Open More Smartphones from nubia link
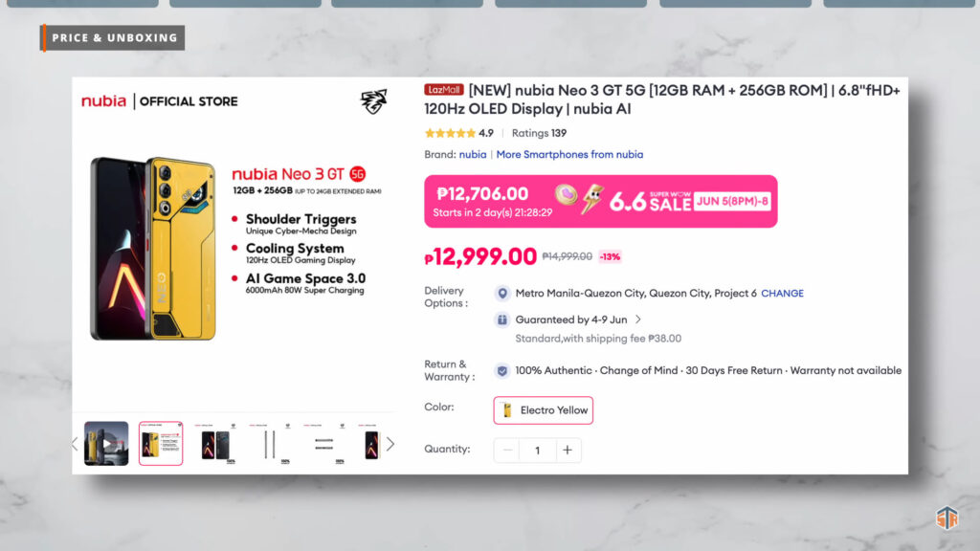This screenshot has width=980, height=551. 569,154
